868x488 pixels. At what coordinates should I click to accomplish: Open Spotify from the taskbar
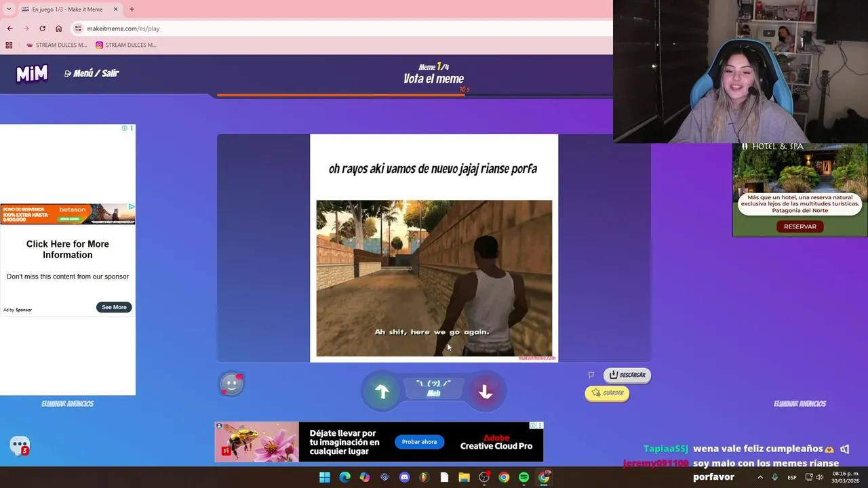pos(524,477)
